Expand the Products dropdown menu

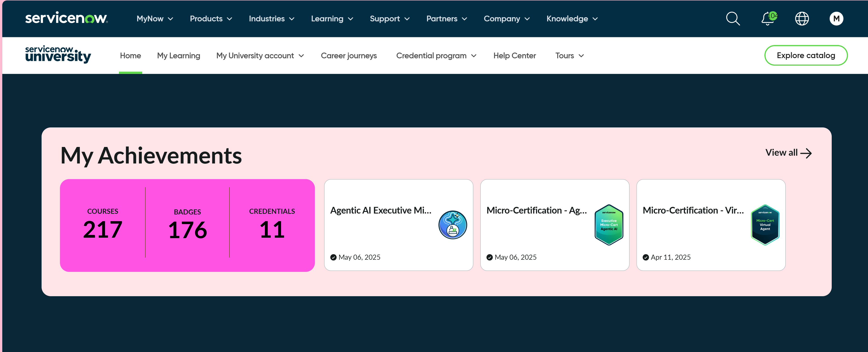click(211, 19)
